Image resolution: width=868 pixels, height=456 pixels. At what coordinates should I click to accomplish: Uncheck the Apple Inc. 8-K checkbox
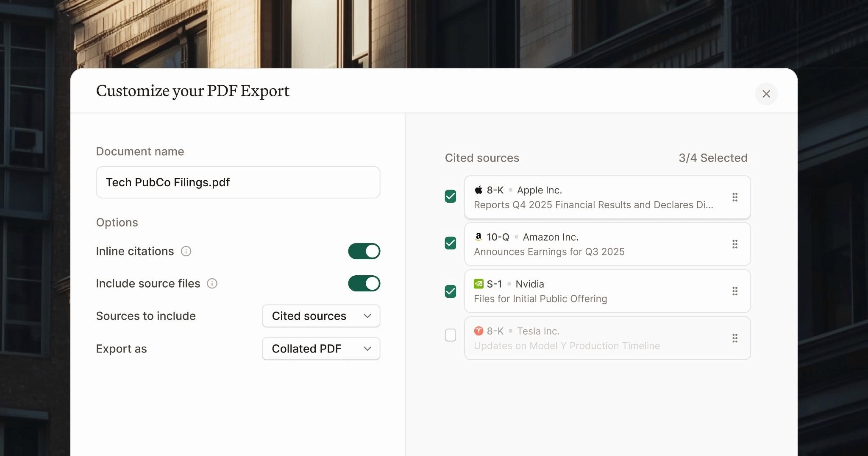451,196
